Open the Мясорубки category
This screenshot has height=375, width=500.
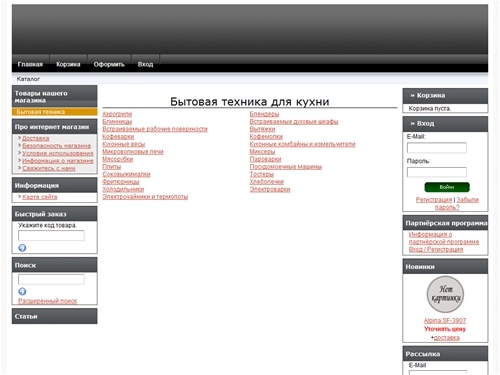(118, 159)
